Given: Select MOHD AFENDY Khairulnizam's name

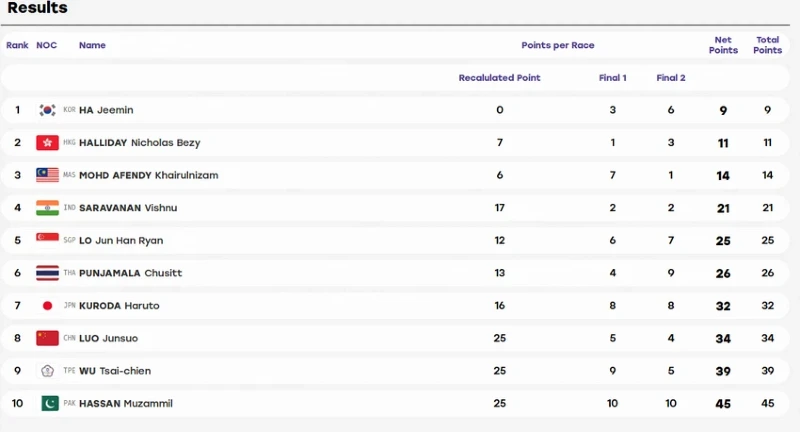Looking at the screenshot, I should point(148,175).
